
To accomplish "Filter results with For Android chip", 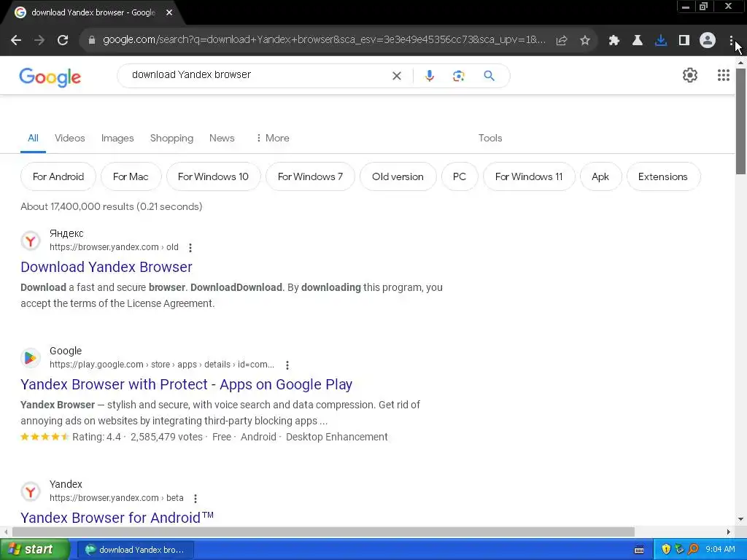I will [x=58, y=176].
